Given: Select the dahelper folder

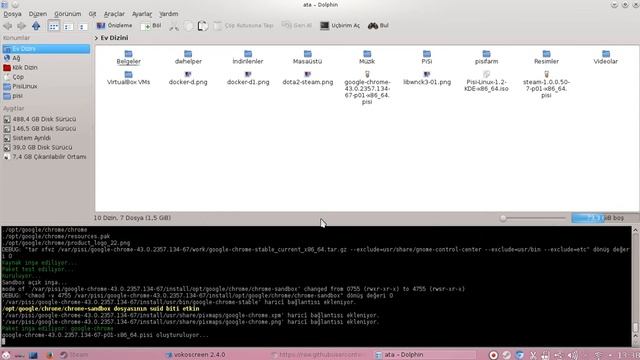Looking at the screenshot, I should click(188, 57).
